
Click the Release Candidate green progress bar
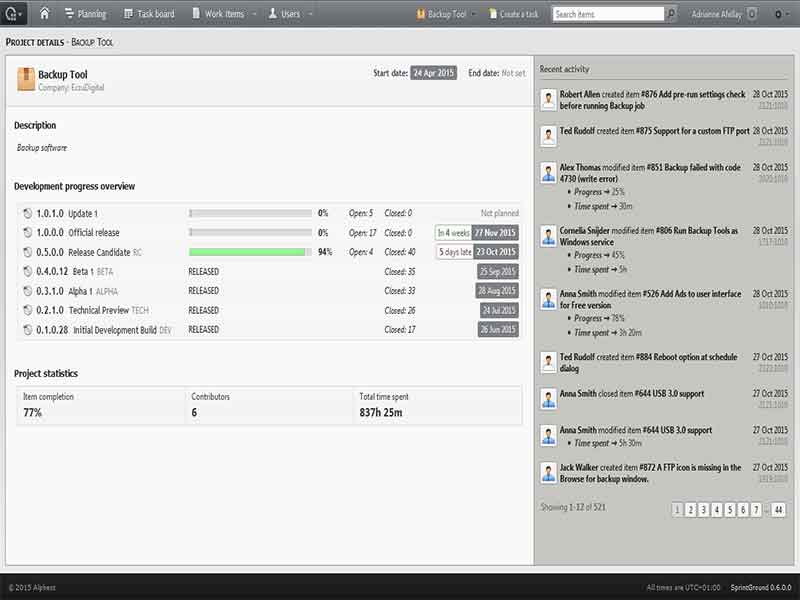248,252
